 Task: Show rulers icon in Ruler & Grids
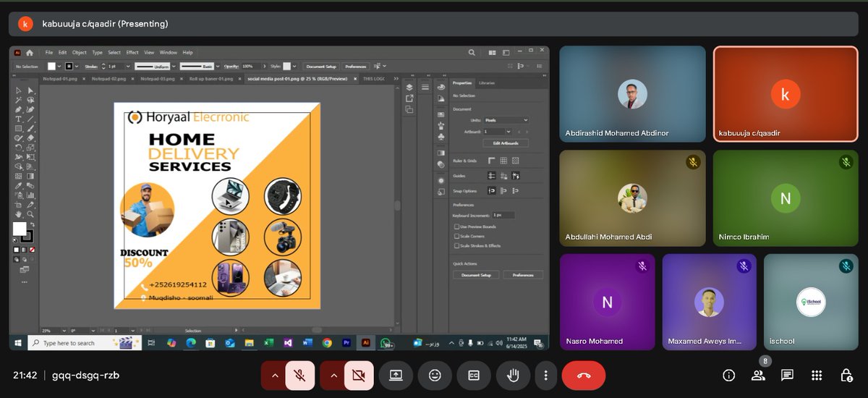tap(491, 161)
